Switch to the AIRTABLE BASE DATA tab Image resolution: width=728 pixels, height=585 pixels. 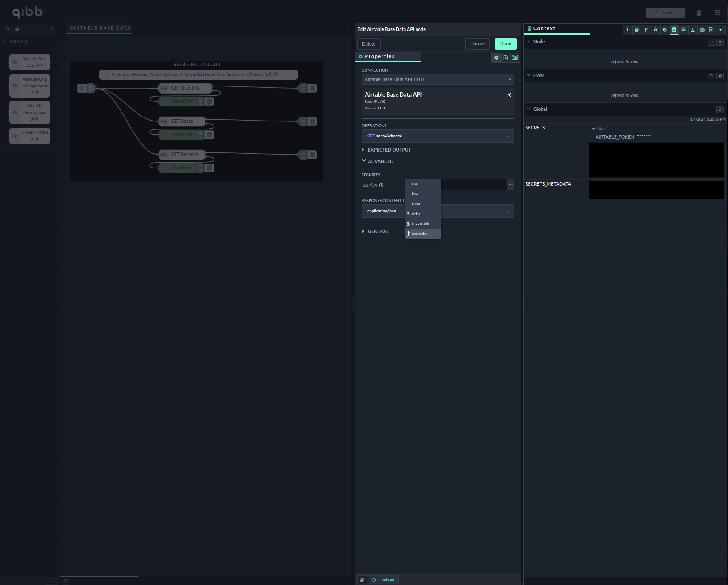point(99,28)
